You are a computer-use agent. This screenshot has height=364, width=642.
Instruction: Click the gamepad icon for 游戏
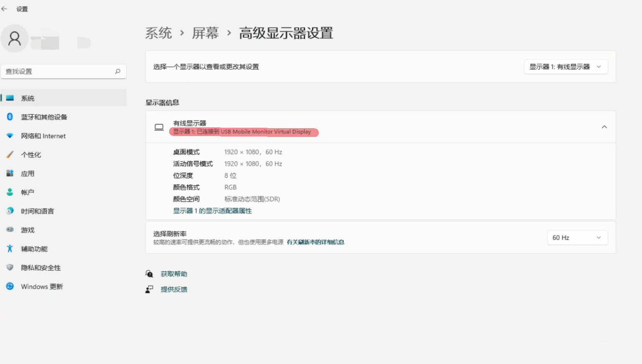[x=10, y=230]
